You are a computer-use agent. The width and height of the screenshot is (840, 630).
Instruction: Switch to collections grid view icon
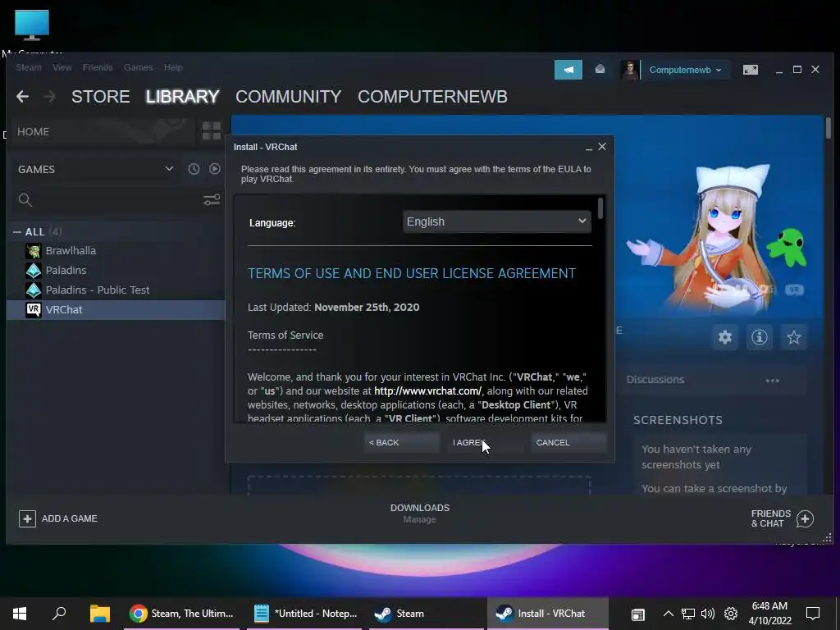[x=211, y=130]
